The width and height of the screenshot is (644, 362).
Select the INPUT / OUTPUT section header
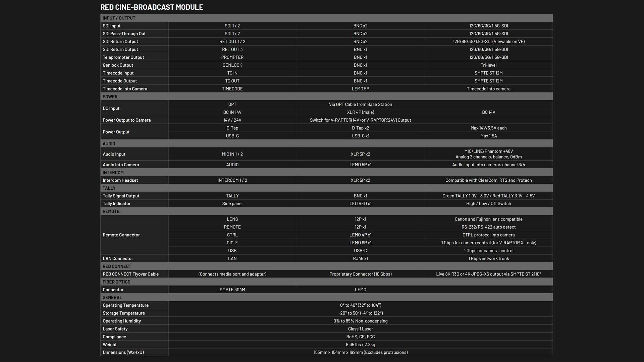(x=119, y=18)
